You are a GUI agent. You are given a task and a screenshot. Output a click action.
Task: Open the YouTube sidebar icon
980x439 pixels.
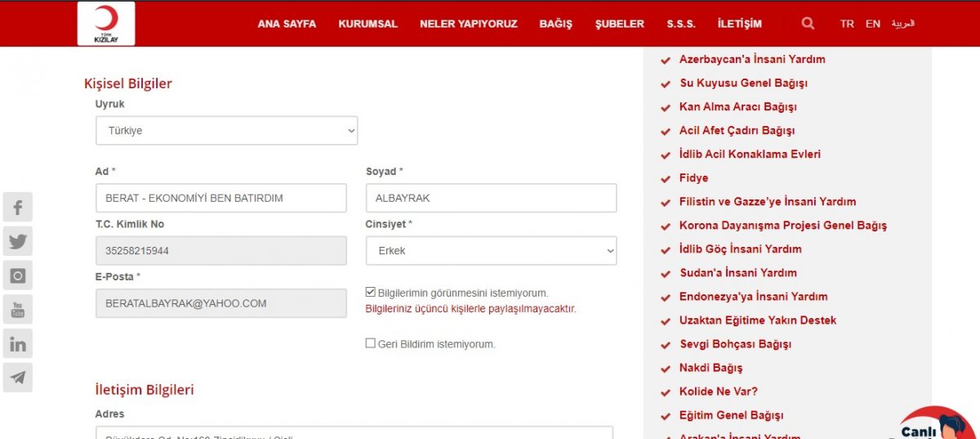(x=18, y=310)
